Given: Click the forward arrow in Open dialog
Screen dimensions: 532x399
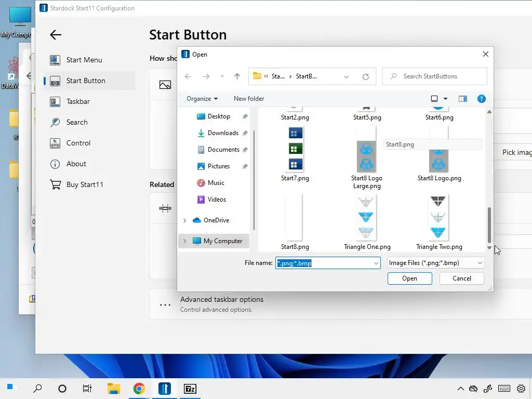Looking at the screenshot, I should pyautogui.click(x=206, y=76).
